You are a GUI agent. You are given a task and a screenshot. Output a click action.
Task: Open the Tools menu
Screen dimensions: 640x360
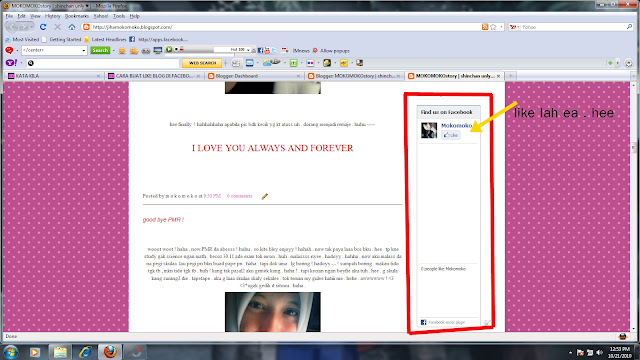tap(119, 16)
